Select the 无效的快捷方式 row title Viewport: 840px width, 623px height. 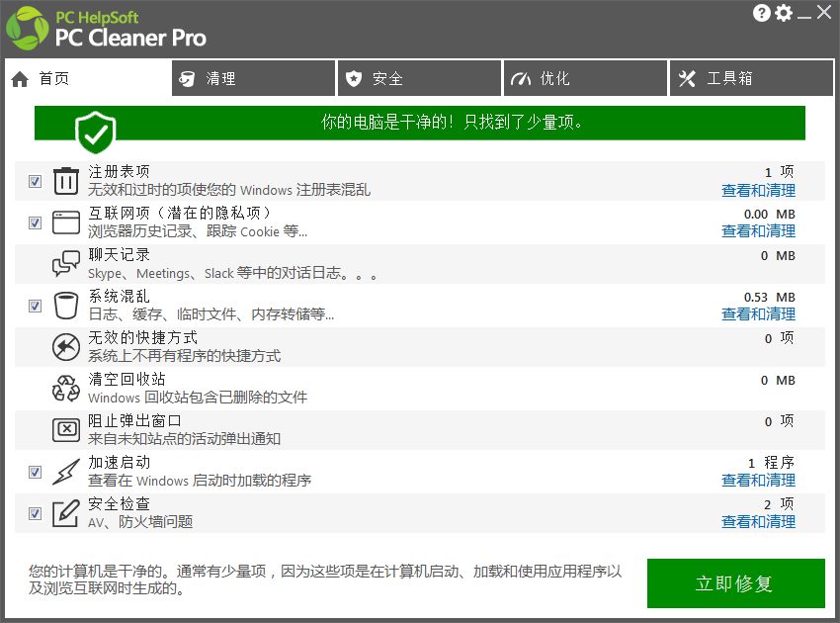[142, 338]
